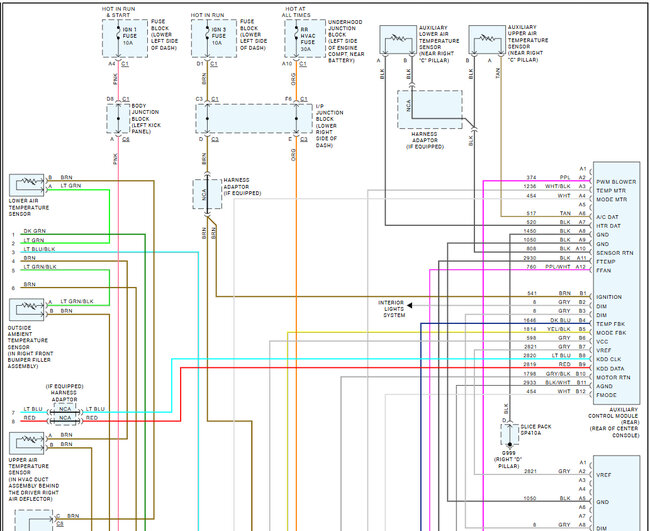
Task: Click the "TEMP MTR" pin label
Action: tap(611, 191)
